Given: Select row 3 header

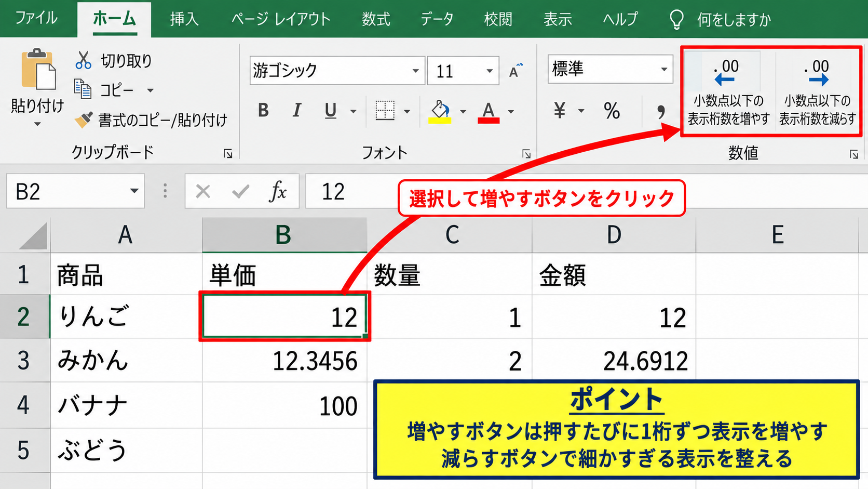Looking at the screenshot, I should click(x=24, y=360).
